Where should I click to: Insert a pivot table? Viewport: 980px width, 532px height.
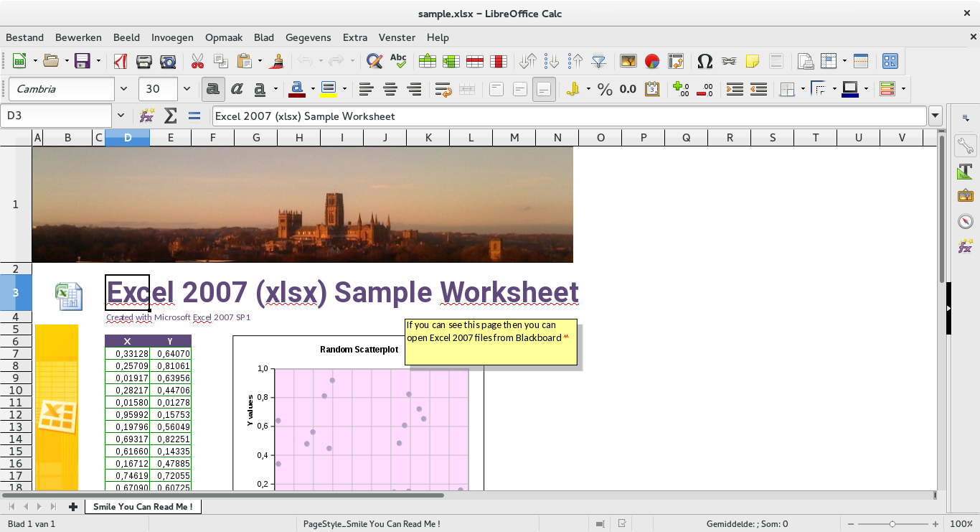pyautogui.click(x=676, y=61)
